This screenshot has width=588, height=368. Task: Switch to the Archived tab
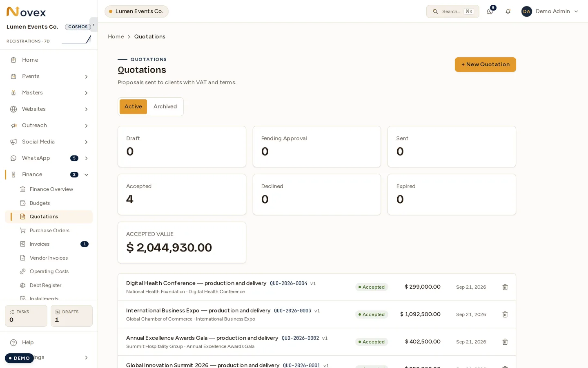pos(165,107)
